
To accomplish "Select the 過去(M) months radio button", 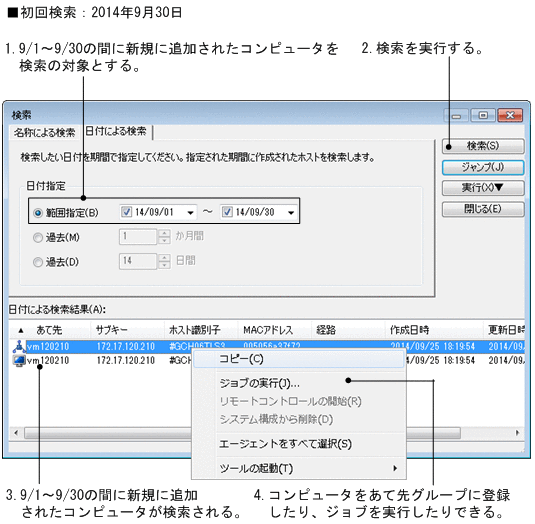I will (x=38, y=237).
